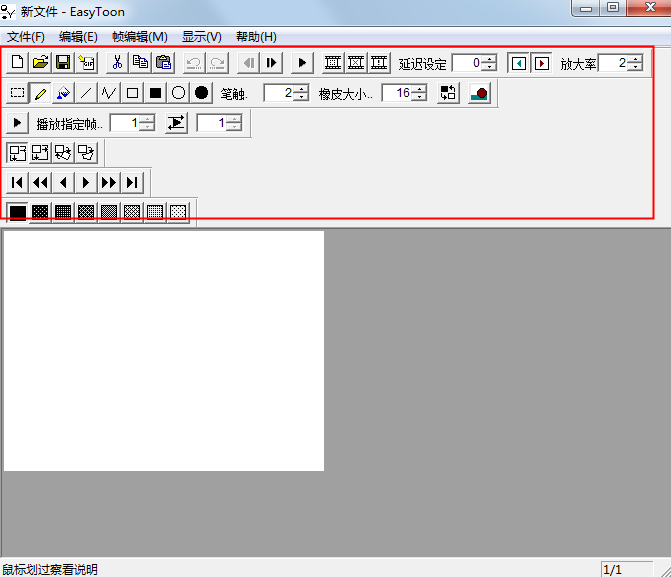Click the eraser size field showing 16
The height and width of the screenshot is (577, 671).
click(397, 93)
